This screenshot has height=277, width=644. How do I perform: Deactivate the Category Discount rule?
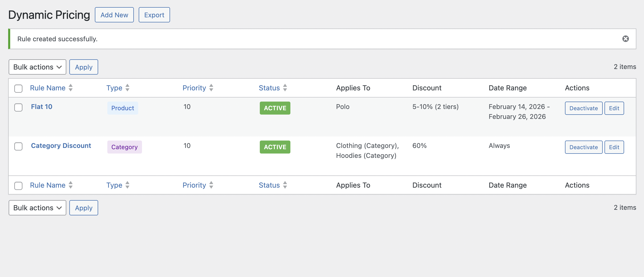[584, 147]
